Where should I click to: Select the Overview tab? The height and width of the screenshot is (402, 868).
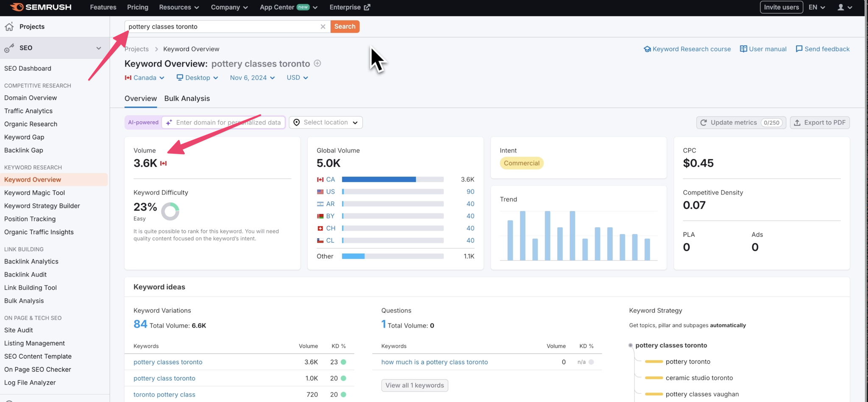[141, 99]
